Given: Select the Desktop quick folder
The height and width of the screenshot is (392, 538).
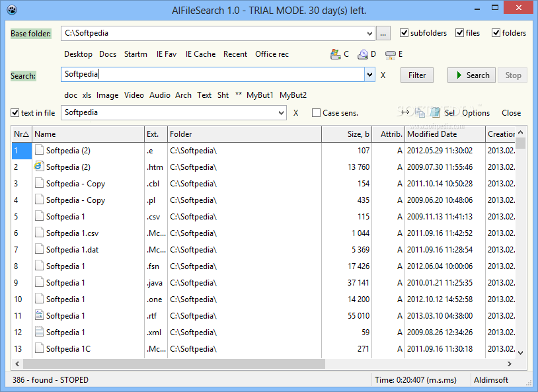Looking at the screenshot, I should pos(78,54).
